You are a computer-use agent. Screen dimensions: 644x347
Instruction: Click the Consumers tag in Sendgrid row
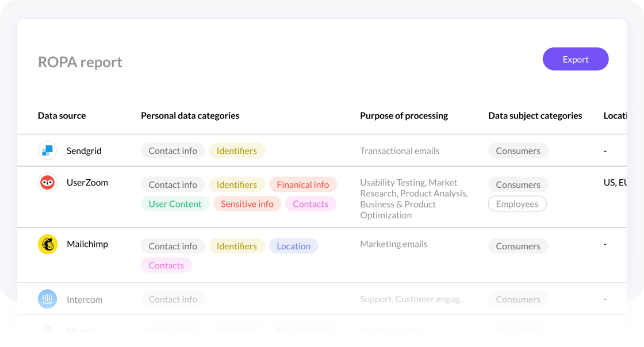(x=518, y=151)
